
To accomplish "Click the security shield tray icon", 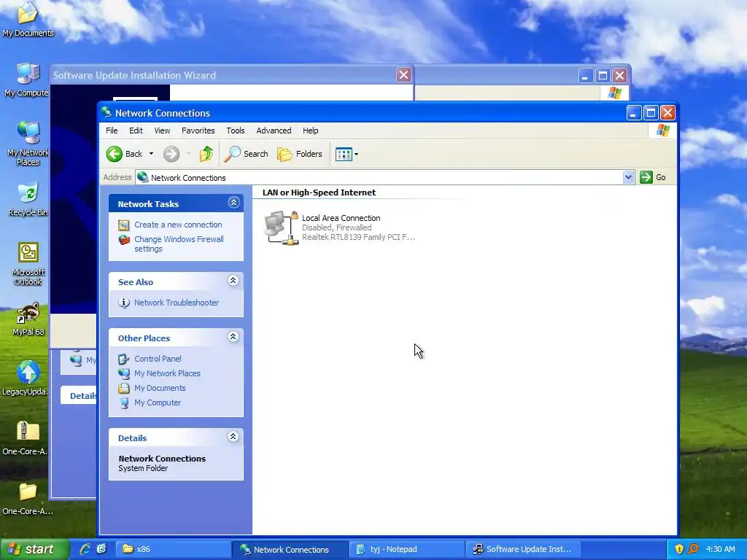I will (679, 549).
